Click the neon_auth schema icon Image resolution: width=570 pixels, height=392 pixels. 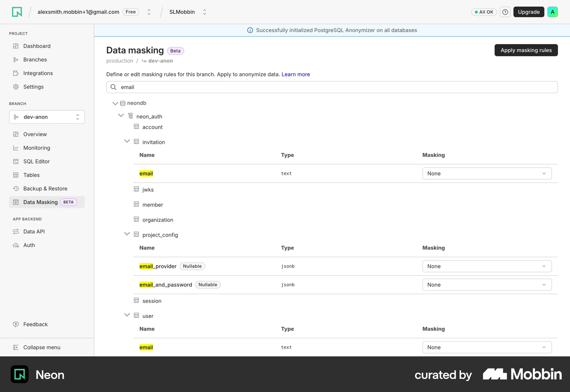(x=130, y=116)
